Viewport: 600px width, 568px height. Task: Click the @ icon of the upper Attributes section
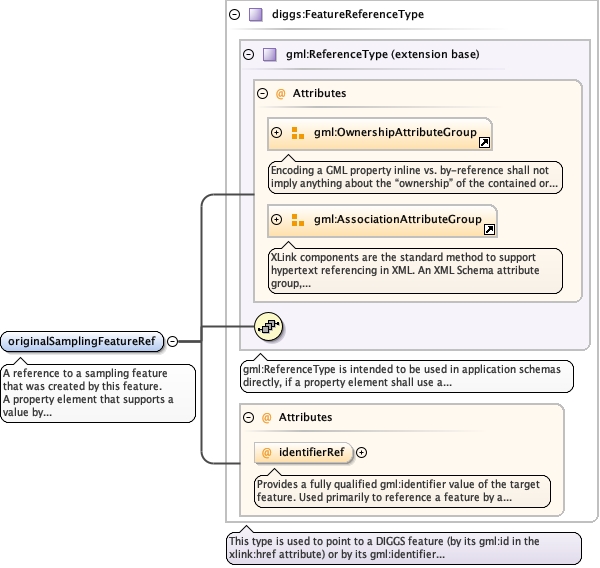coord(281,93)
